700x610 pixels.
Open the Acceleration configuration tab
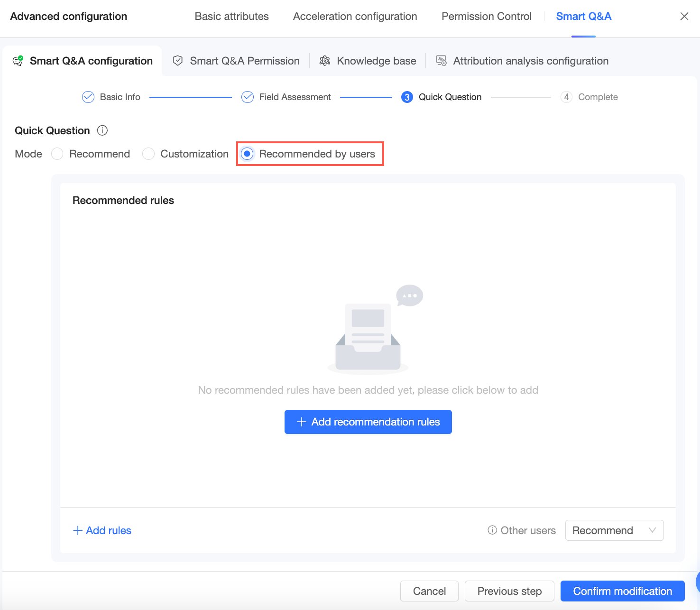click(355, 16)
